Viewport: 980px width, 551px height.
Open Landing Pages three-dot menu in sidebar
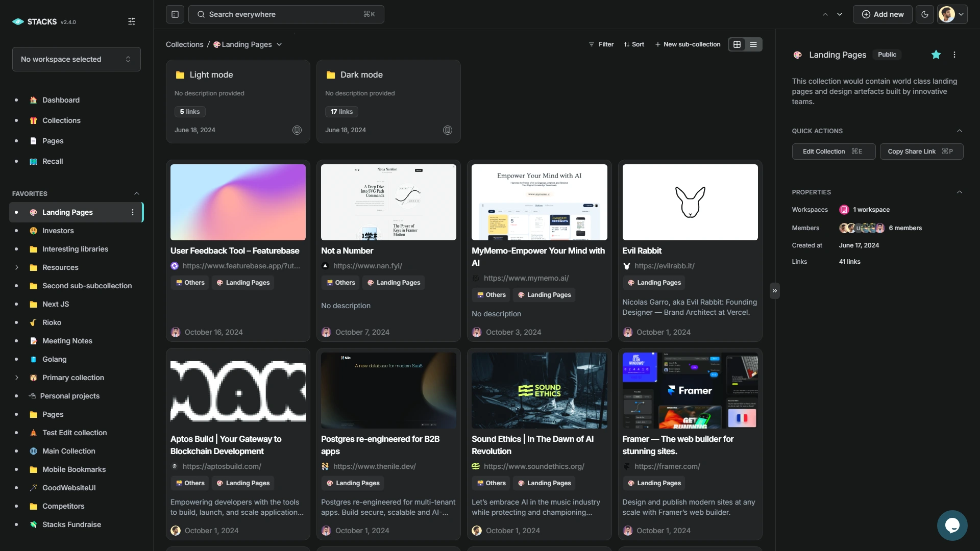pyautogui.click(x=133, y=212)
